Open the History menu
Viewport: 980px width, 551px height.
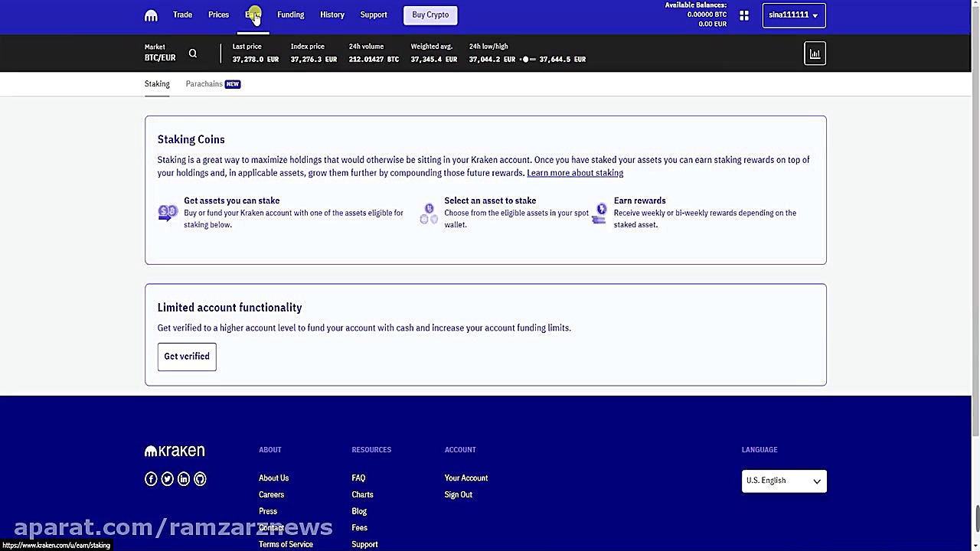click(x=332, y=15)
